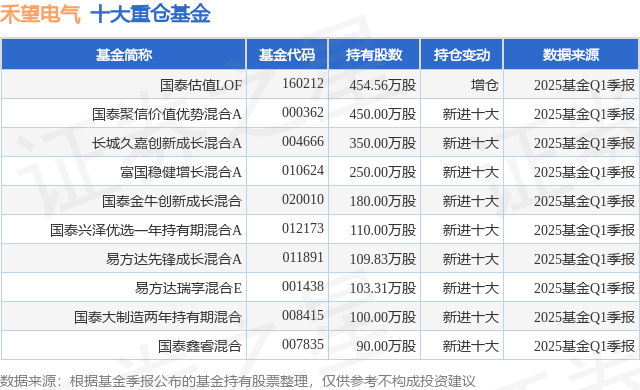This screenshot has width=640, height=390.
Task: Click the 增仓 position change cell
Action: tap(484, 85)
